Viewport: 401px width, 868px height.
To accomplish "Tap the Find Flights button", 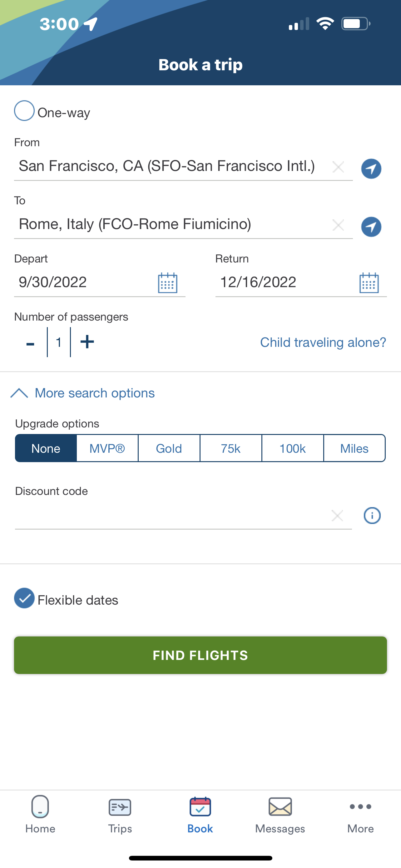I will tap(200, 656).
